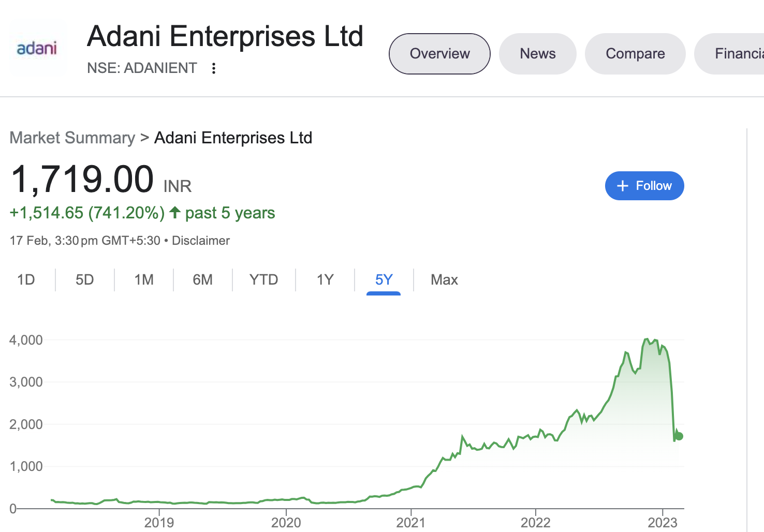Click the Adani logo thumbnail
Screen dimensions: 764x532
click(37, 48)
